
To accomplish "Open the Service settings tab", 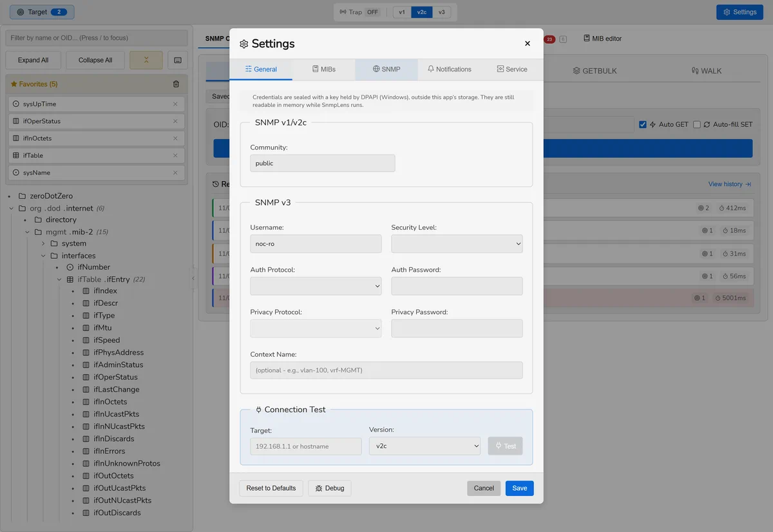I will click(x=512, y=69).
